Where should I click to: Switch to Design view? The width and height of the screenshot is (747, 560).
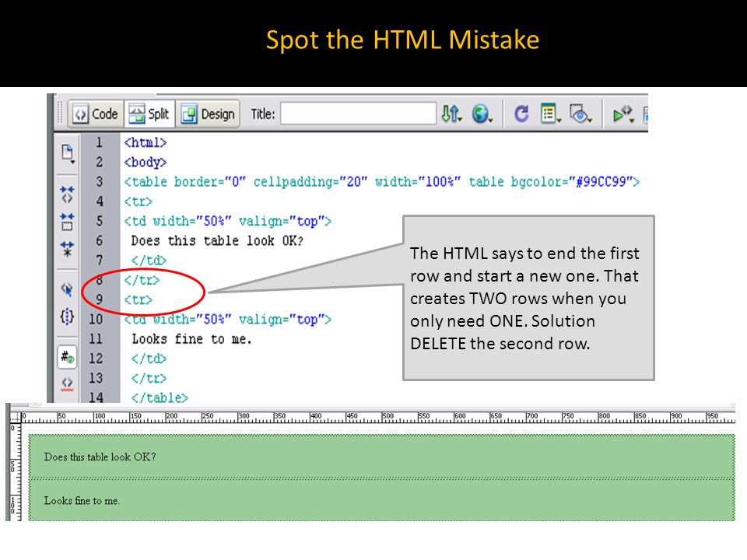pyautogui.click(x=209, y=114)
